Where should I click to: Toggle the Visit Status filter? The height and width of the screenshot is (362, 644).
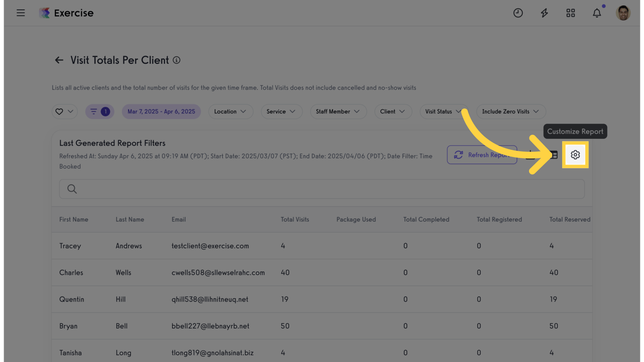tap(444, 111)
